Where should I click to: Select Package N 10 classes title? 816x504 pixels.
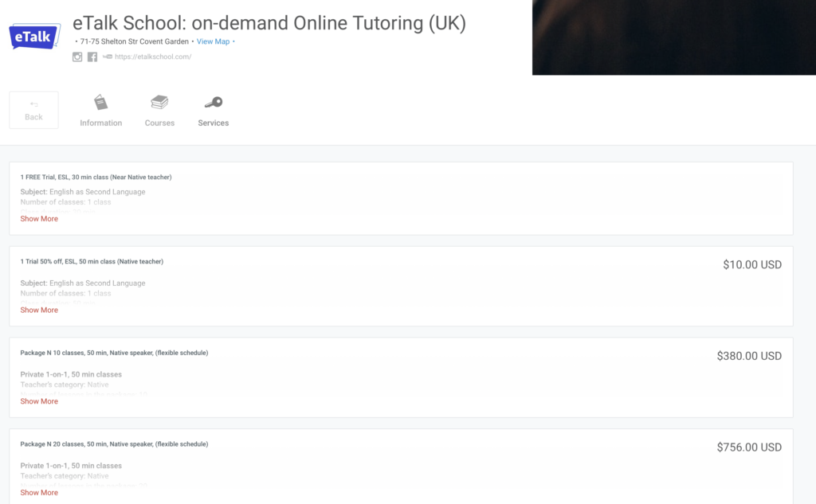click(x=114, y=353)
